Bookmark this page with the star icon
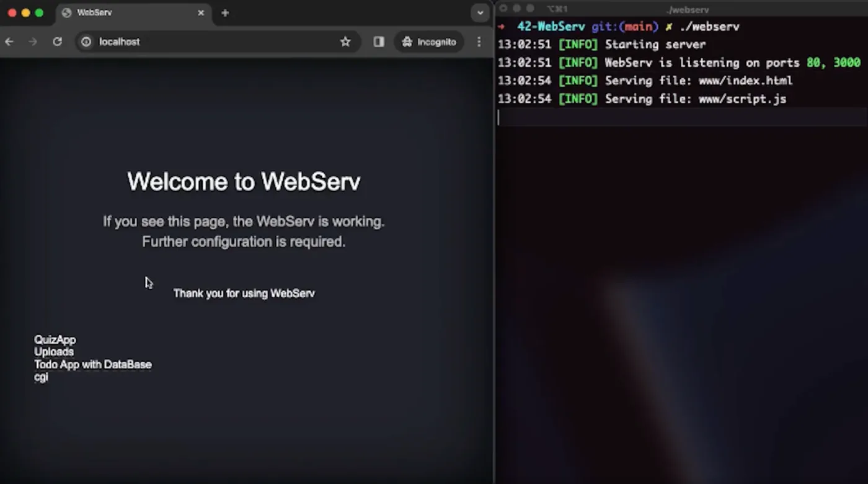 coord(345,42)
